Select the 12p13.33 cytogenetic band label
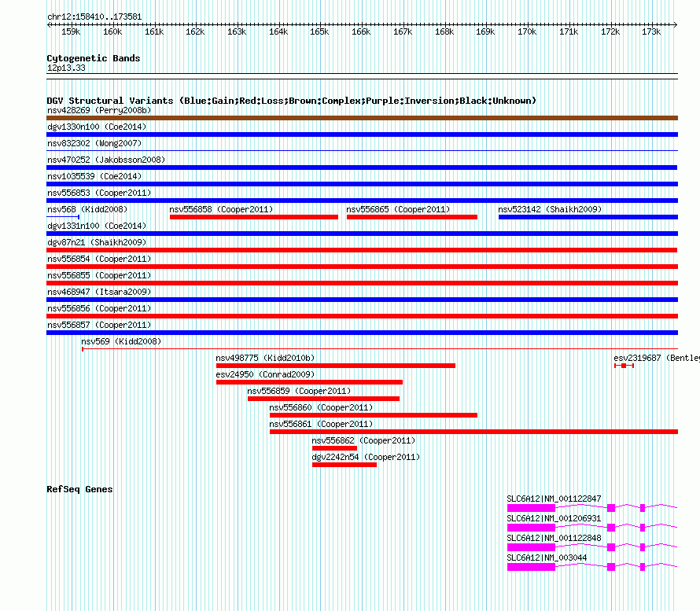Image resolution: width=700 pixels, height=611 pixels. (x=66, y=68)
